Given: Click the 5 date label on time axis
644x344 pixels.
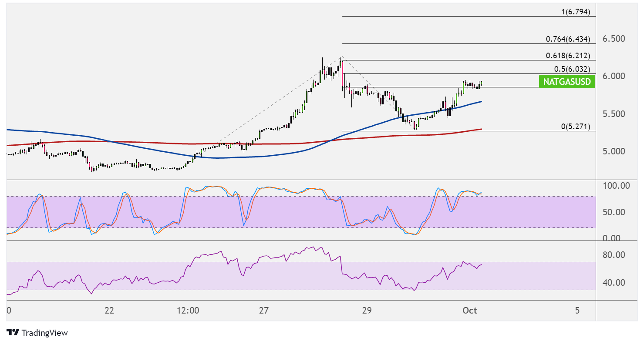Looking at the screenshot, I should pyautogui.click(x=577, y=311).
